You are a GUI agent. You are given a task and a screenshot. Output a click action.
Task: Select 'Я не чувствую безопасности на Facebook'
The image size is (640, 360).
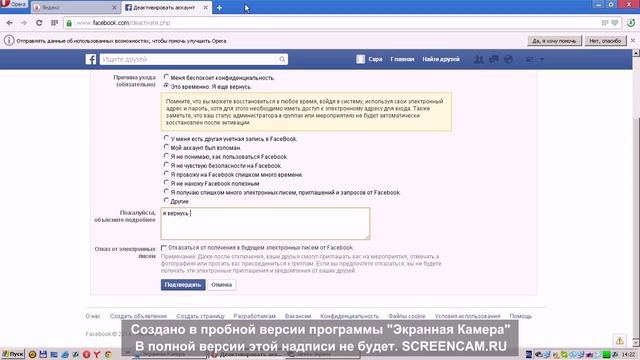166,165
